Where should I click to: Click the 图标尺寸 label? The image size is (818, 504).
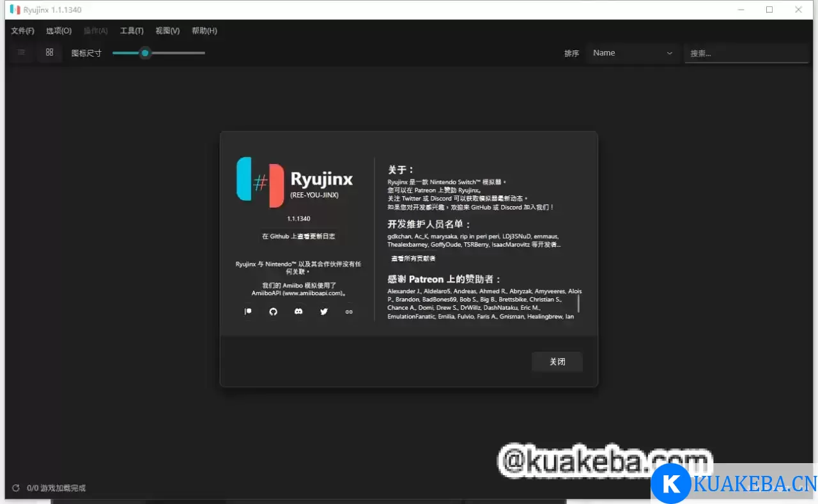coord(86,54)
